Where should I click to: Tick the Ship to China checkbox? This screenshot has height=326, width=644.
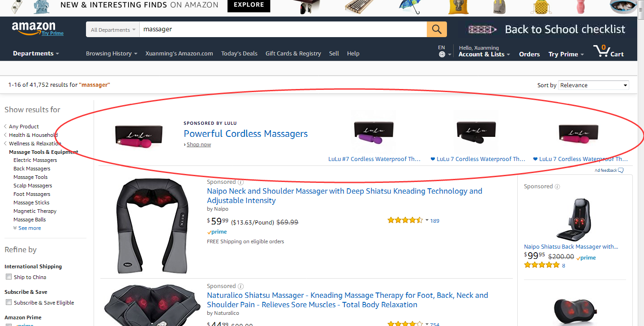point(9,277)
